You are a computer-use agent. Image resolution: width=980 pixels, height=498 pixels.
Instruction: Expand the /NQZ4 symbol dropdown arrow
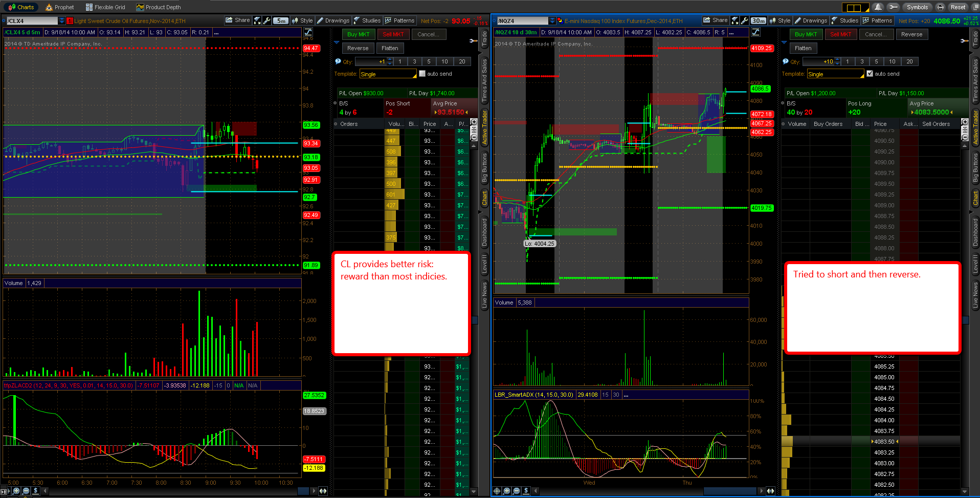point(552,21)
